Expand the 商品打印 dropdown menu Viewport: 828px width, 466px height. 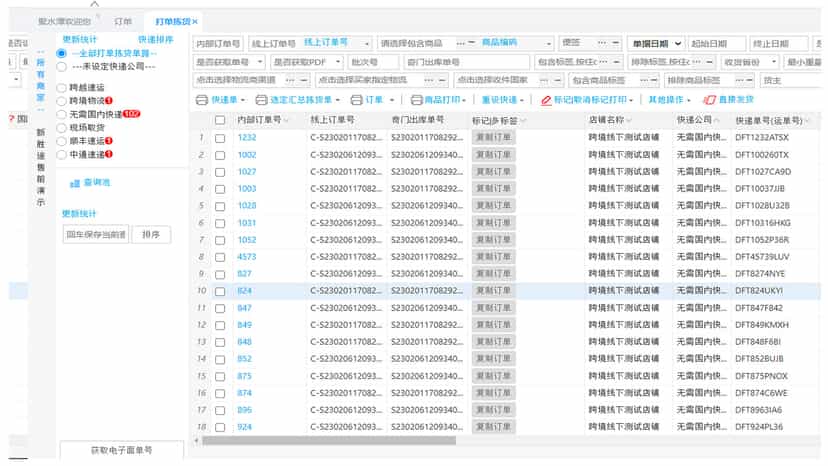pyautogui.click(x=464, y=100)
